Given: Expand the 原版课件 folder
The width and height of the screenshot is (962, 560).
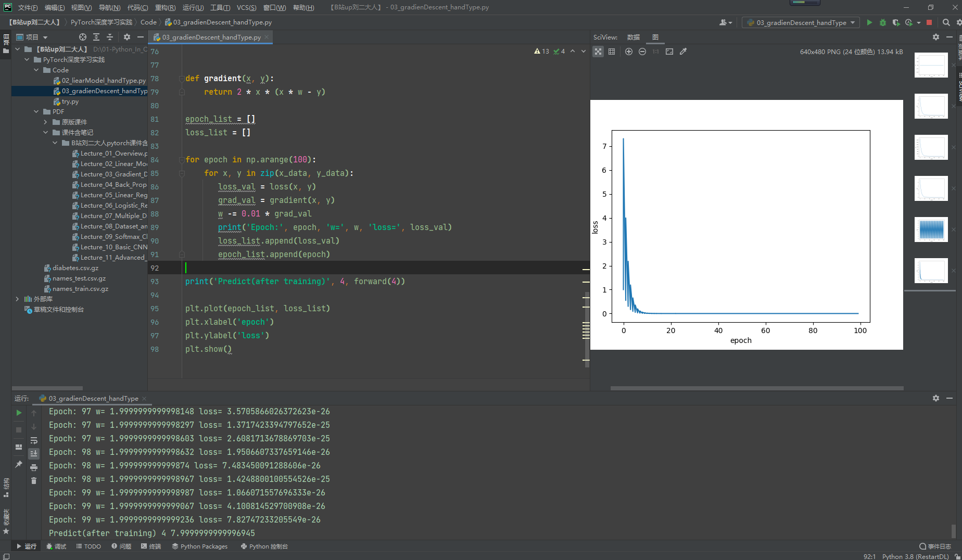Looking at the screenshot, I should tap(46, 122).
